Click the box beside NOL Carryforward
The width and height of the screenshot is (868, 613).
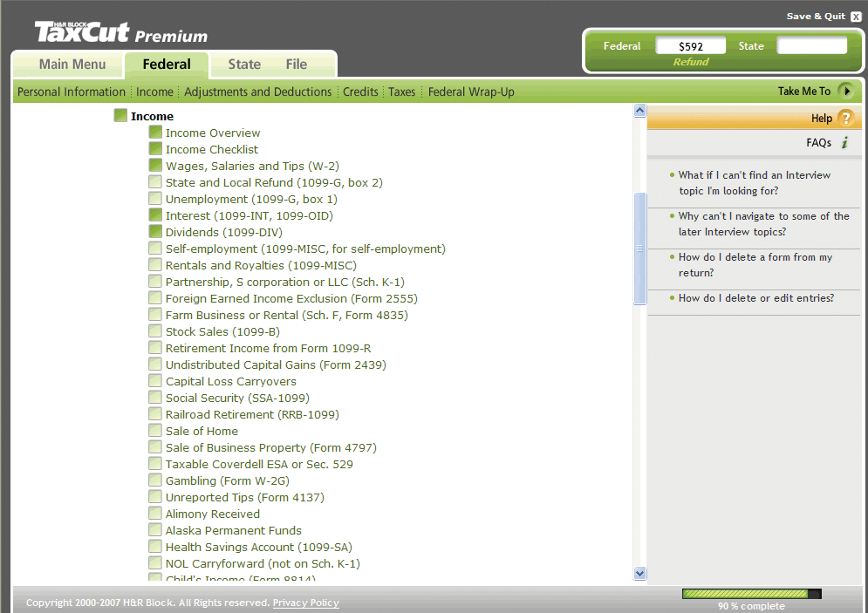point(155,563)
